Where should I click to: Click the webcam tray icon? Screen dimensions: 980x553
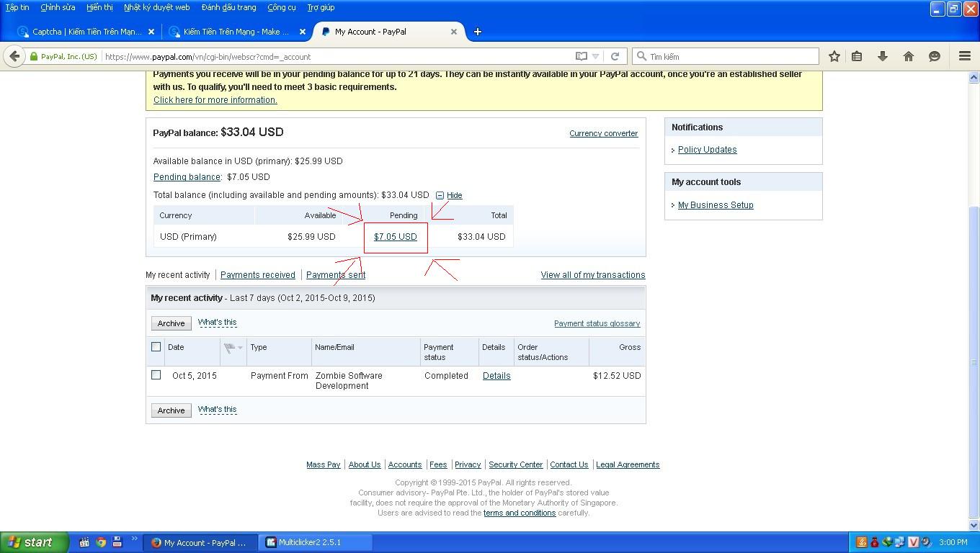point(926,542)
